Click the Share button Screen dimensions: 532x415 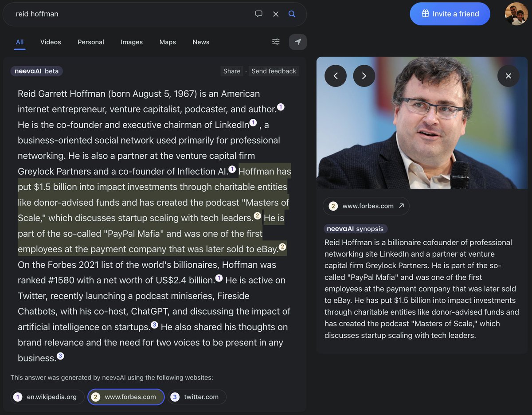[x=232, y=71]
